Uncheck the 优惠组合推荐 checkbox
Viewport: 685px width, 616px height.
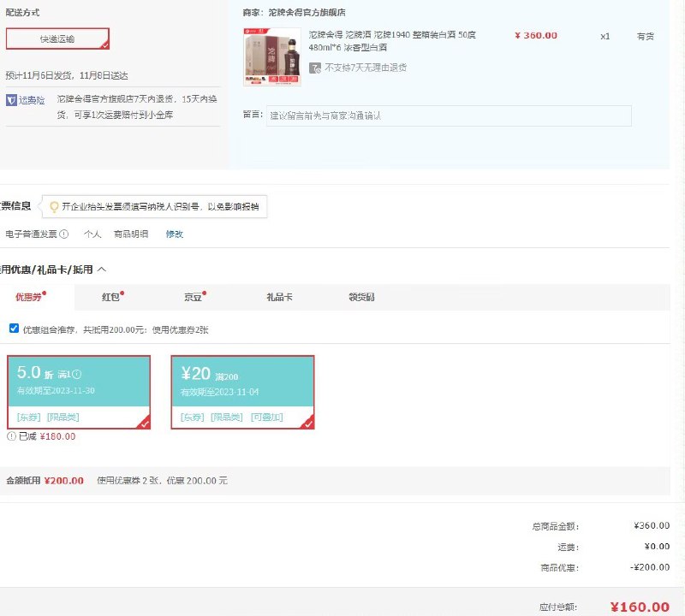pyautogui.click(x=14, y=329)
